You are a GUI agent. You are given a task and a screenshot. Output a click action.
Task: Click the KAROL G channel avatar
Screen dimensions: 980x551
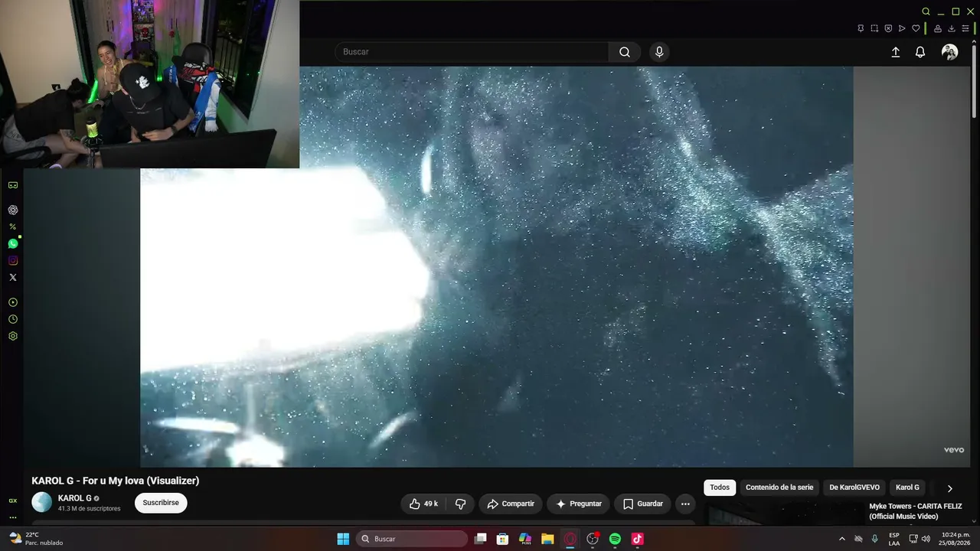click(42, 502)
